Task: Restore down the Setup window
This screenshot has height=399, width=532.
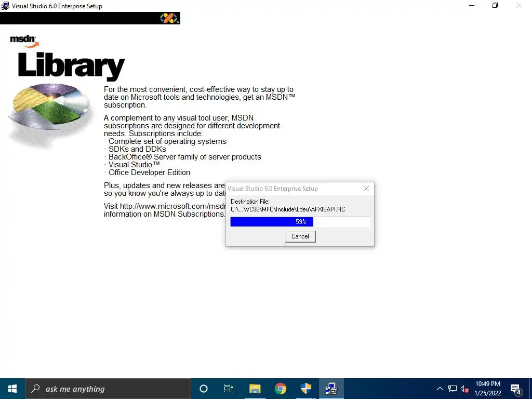Action: (495, 5)
